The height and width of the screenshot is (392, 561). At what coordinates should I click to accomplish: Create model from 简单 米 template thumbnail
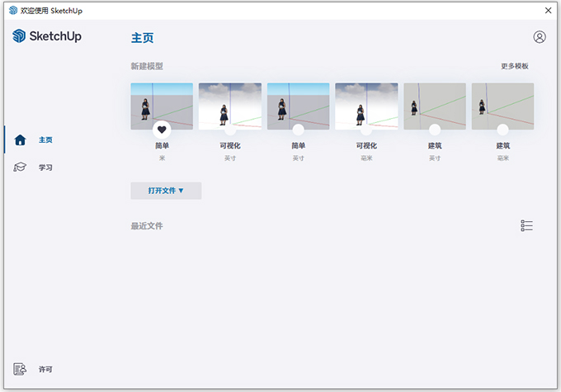pyautogui.click(x=162, y=103)
